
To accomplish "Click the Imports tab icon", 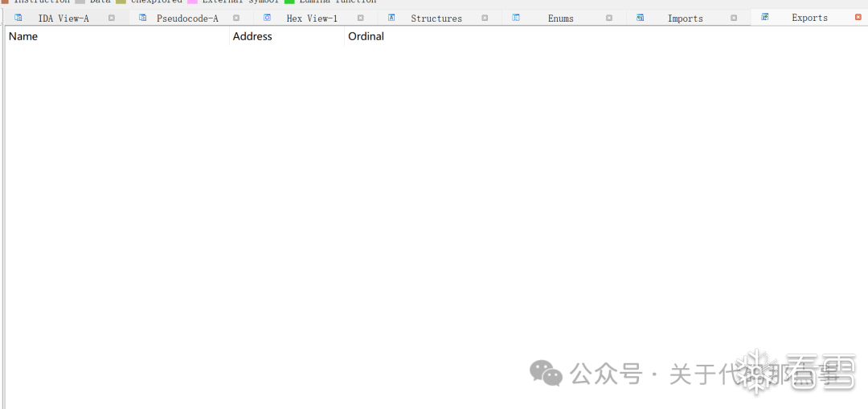I will [x=641, y=18].
